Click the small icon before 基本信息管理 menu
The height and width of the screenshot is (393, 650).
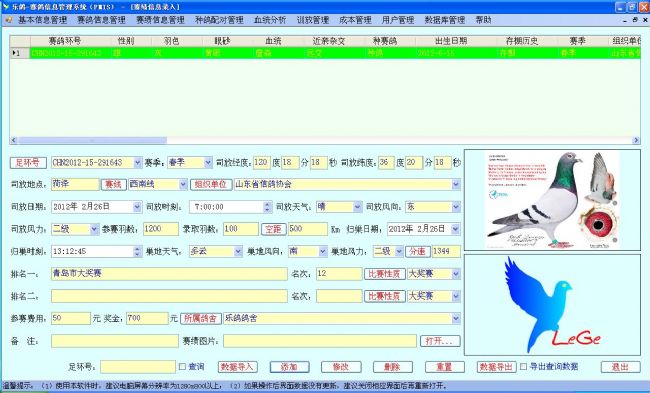(x=9, y=20)
